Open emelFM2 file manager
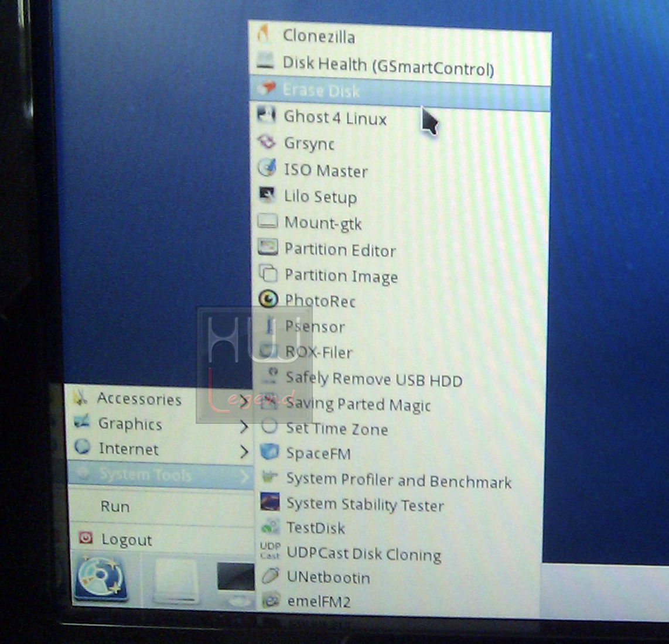 pos(400,602)
